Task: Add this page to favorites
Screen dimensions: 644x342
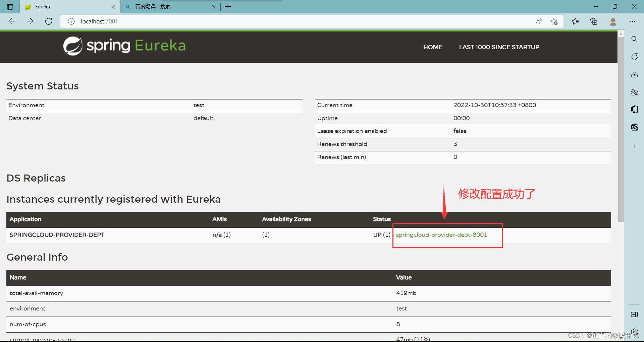Action: 554,21
